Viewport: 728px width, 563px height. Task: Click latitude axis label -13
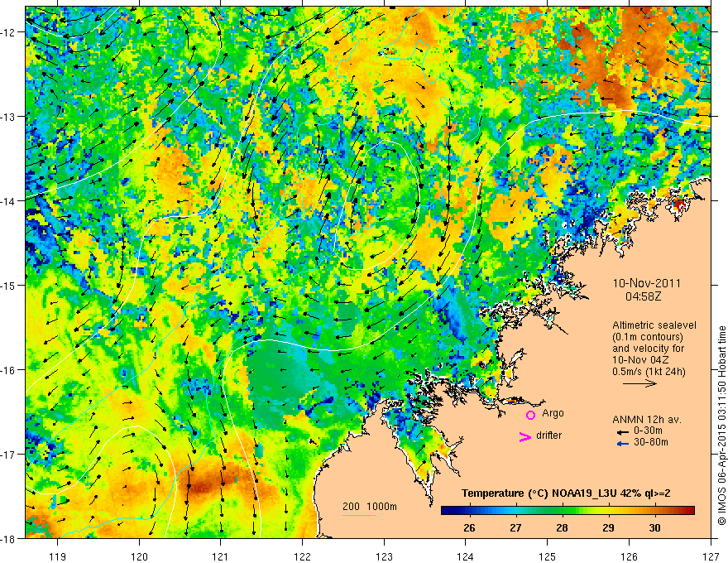(9, 116)
